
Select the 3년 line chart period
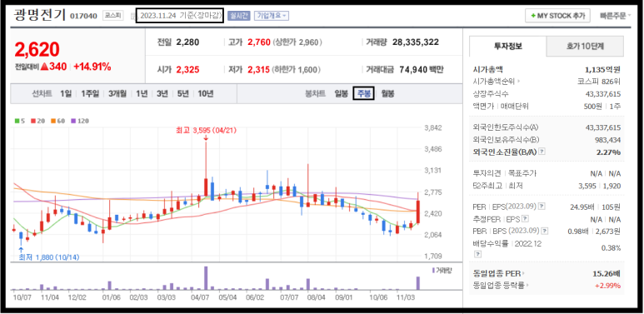[162, 93]
